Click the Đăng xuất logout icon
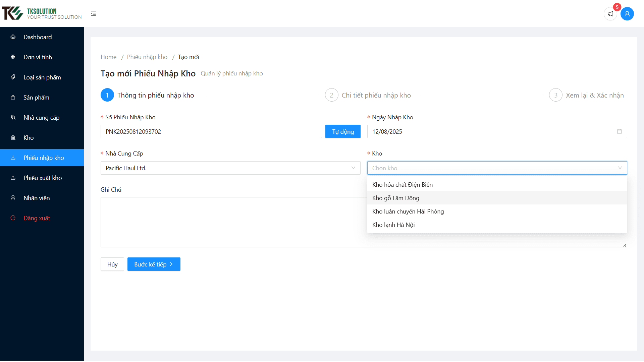 [x=13, y=218]
